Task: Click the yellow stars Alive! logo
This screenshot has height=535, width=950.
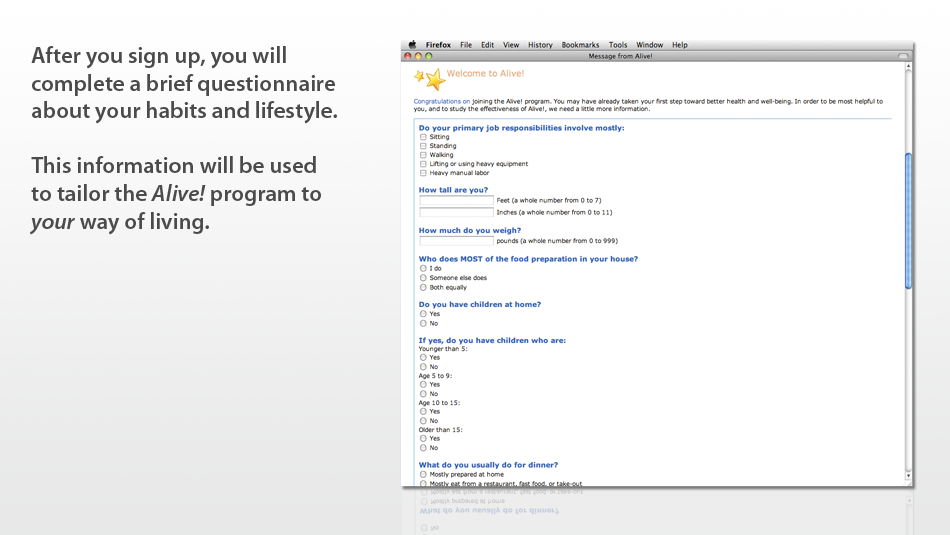Action: click(x=430, y=78)
